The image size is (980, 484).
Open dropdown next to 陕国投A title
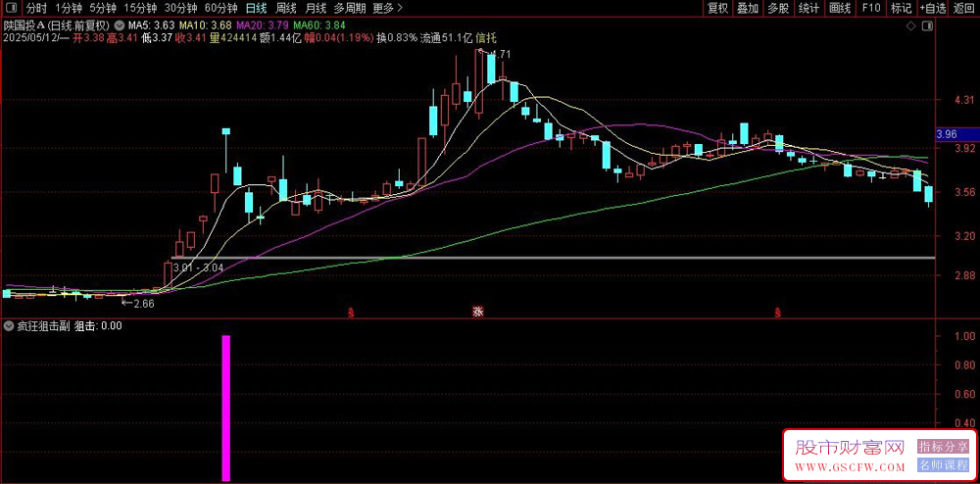click(119, 25)
